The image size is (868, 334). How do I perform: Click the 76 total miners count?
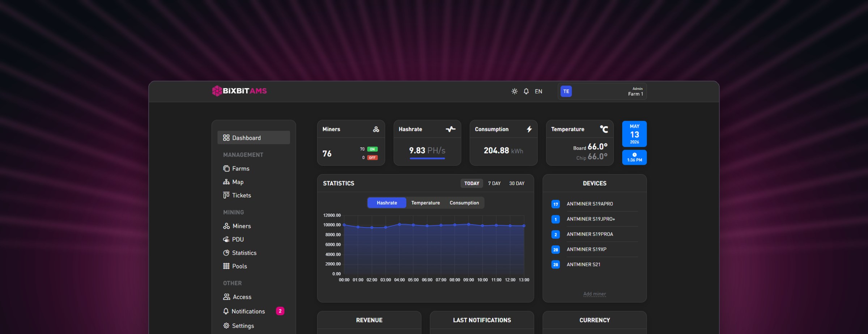327,153
